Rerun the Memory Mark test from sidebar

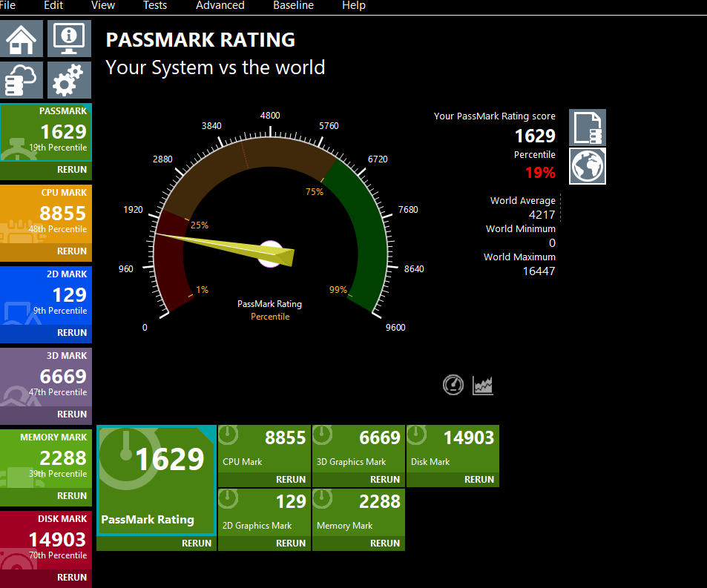72,496
